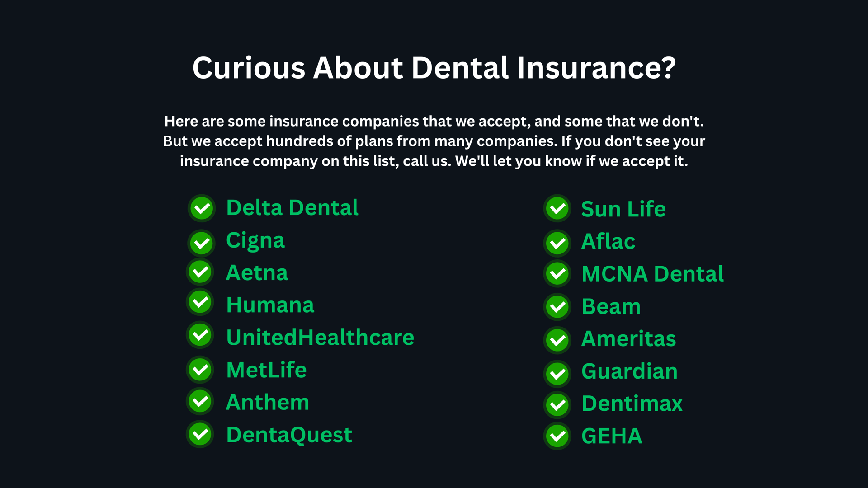Select the checkmark icon beside Sun Life

pos(557,208)
